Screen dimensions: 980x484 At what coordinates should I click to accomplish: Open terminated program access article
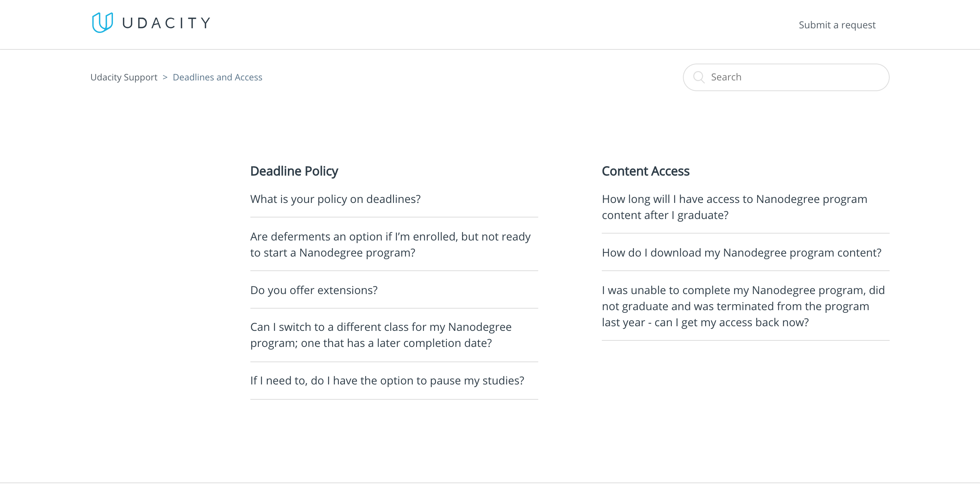[743, 306]
